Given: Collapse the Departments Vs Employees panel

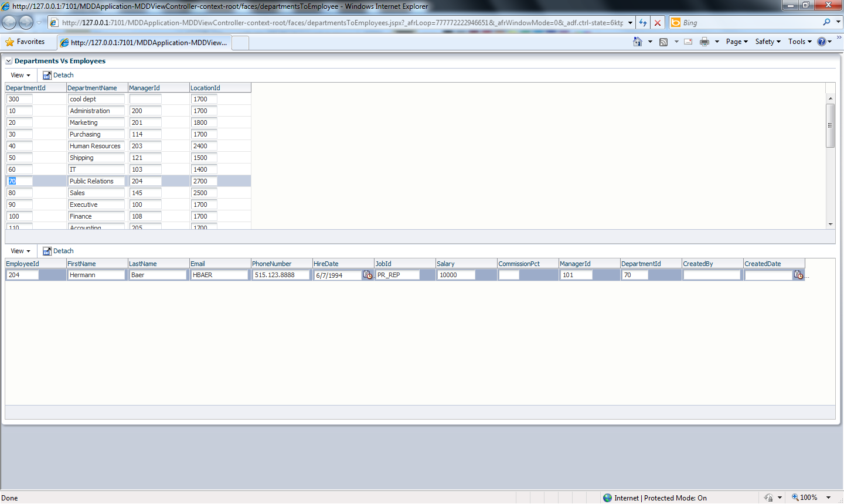Looking at the screenshot, I should (8, 61).
